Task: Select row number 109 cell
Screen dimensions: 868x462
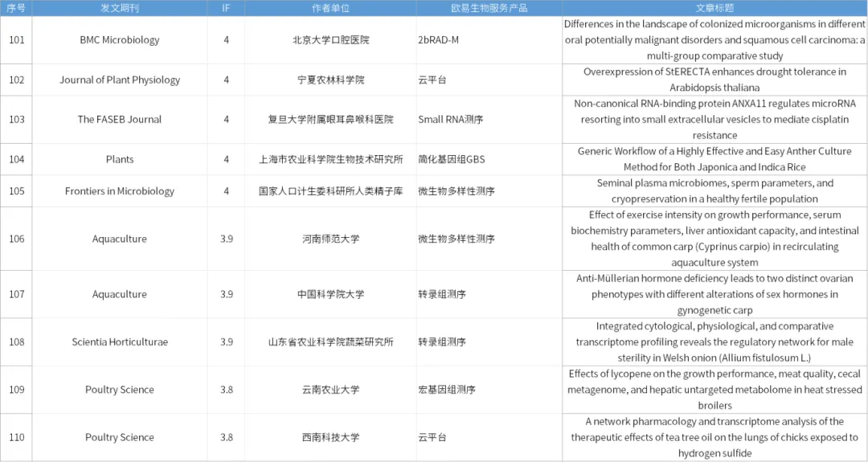Action: [16, 390]
